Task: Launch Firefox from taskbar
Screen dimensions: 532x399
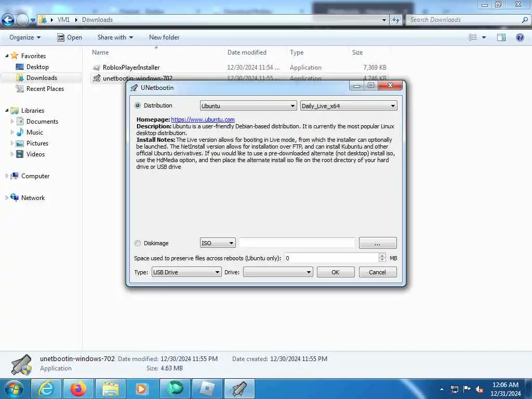Action: click(x=78, y=389)
